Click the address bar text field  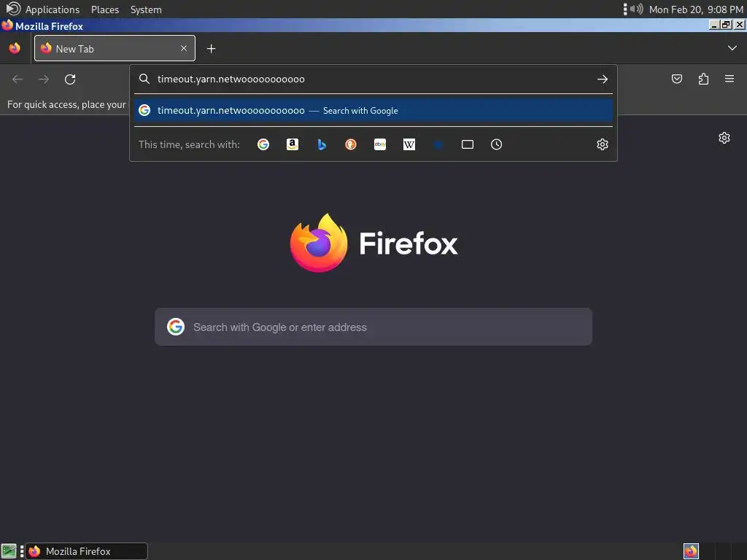pyautogui.click(x=374, y=79)
